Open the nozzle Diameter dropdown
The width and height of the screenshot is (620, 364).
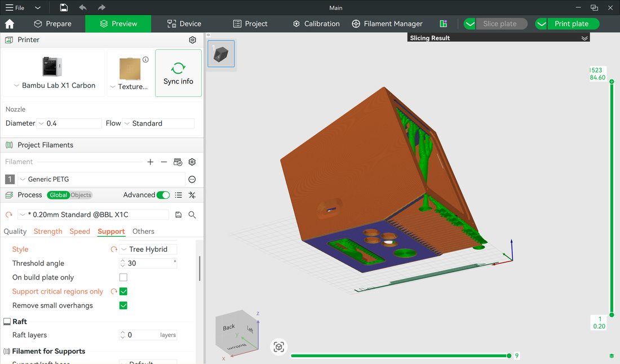coord(69,123)
